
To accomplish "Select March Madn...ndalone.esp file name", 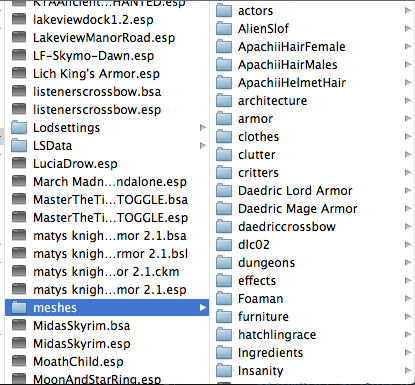I will point(110,182).
